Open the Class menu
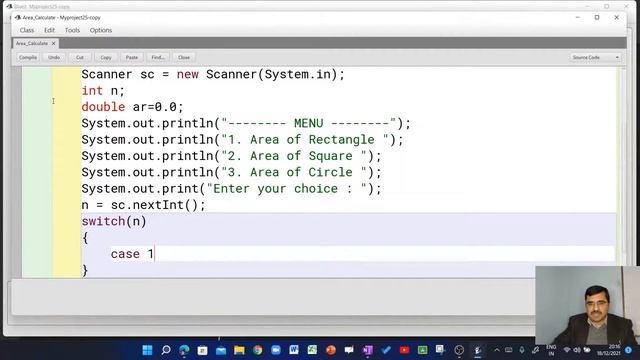640x360 pixels. (x=27, y=30)
